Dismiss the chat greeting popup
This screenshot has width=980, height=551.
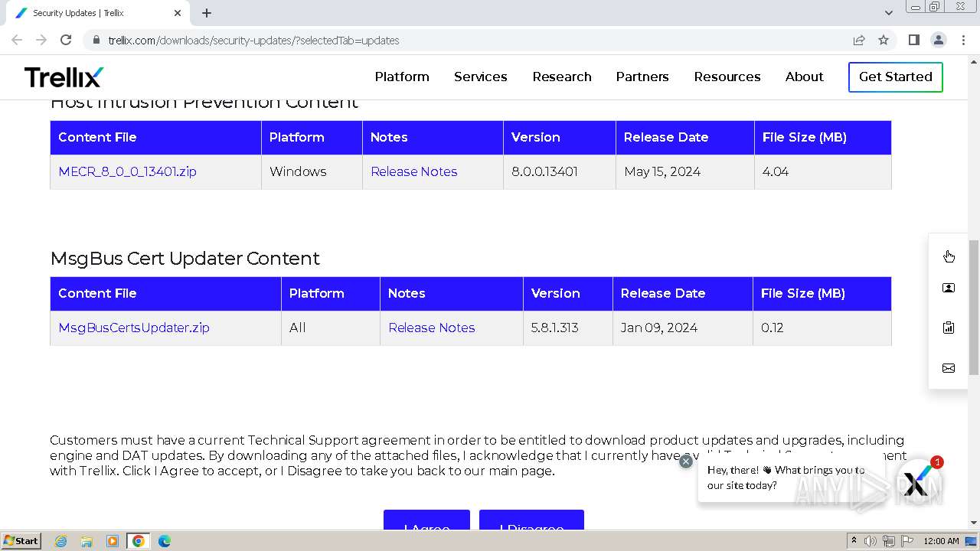[x=686, y=461]
